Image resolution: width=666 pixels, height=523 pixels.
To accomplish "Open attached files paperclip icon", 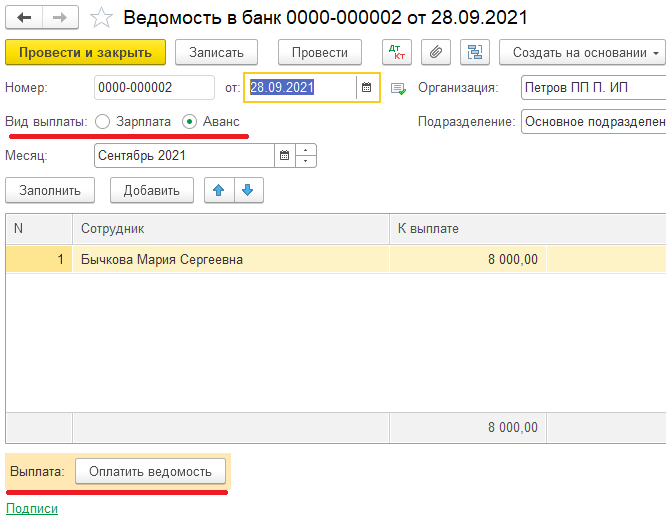I will pos(436,52).
